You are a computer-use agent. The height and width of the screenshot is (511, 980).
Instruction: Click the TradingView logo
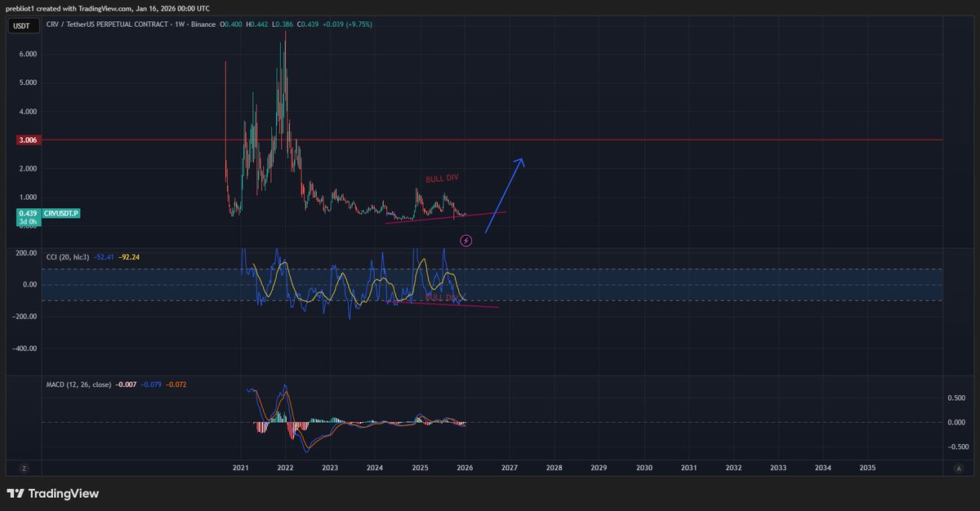[x=52, y=493]
